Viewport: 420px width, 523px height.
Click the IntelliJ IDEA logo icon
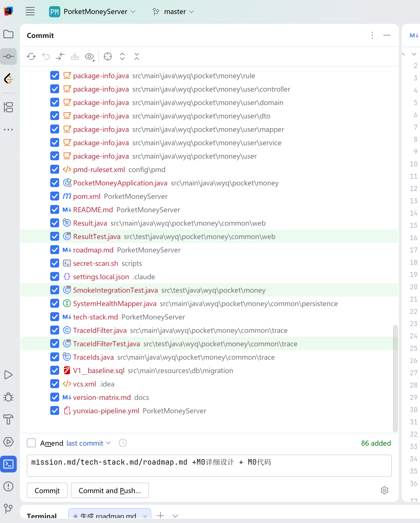click(8, 11)
